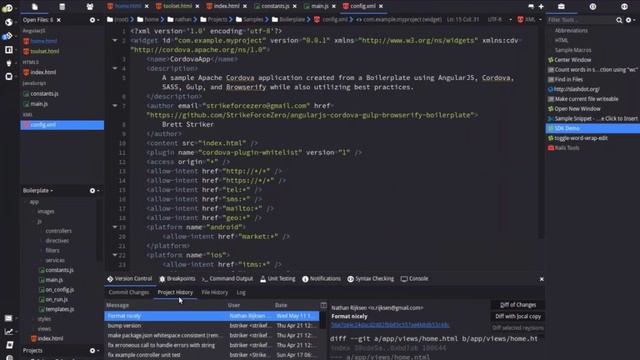Close the index.html editor tab
The height and width of the screenshot is (360, 640).
tap(245, 6)
